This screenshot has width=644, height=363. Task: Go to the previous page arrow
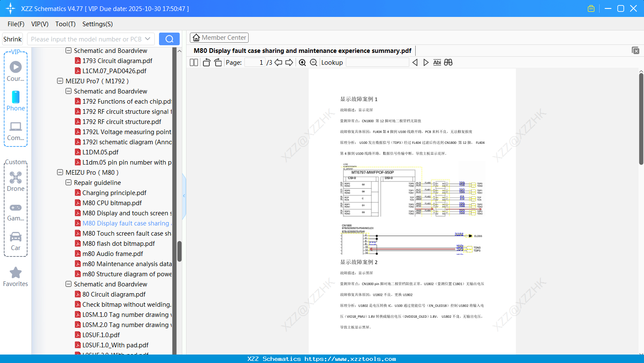(278, 63)
